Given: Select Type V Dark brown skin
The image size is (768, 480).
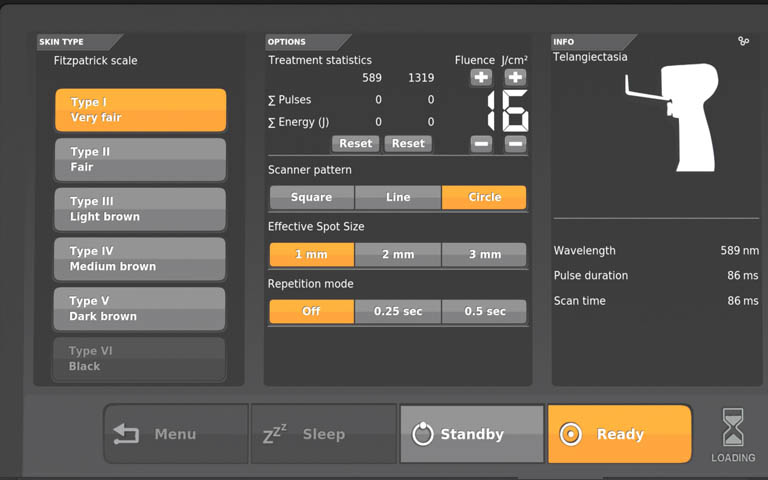Looking at the screenshot, I should (140, 309).
